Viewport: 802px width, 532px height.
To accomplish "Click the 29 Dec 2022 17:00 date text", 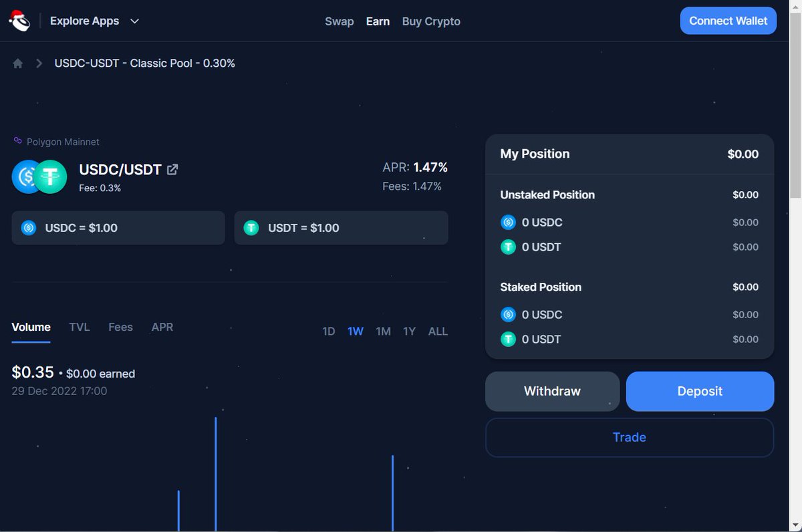I will (x=59, y=391).
